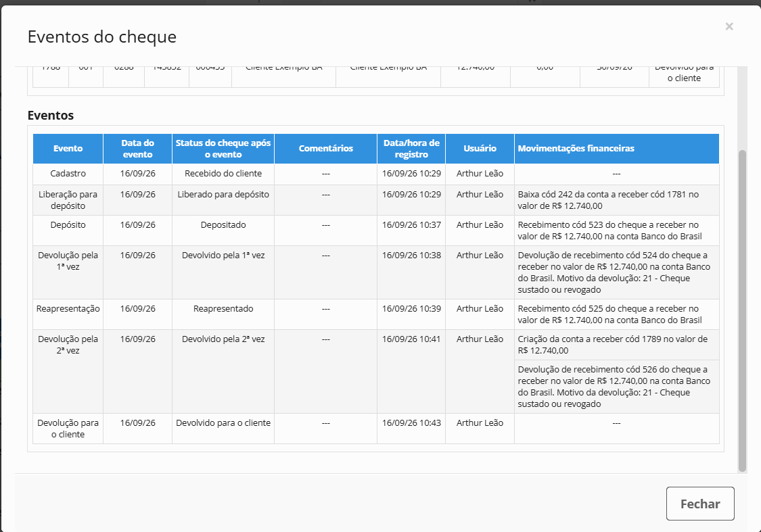Click the Devolvido pela 1ª vez status
This screenshot has width=761, height=532.
tap(223, 255)
